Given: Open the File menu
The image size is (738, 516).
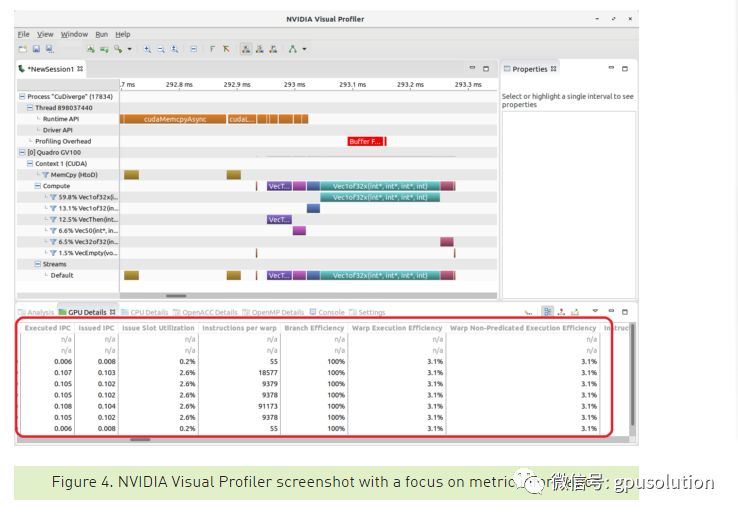Looking at the screenshot, I should tap(24, 34).
